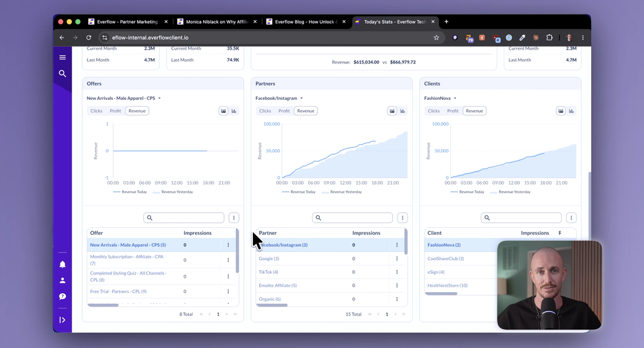644x348 pixels.
Task: Click the Clients table horizontal scrollbar
Action: point(441,294)
